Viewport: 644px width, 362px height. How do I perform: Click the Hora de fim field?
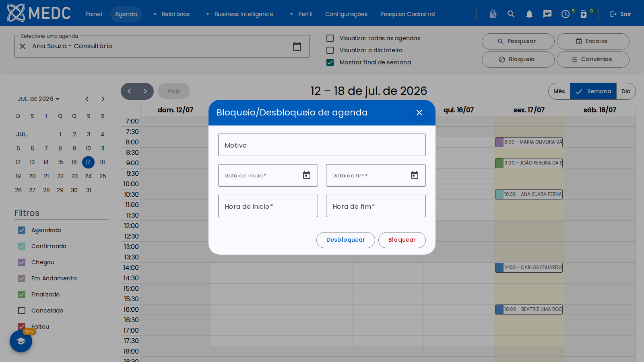(x=376, y=206)
